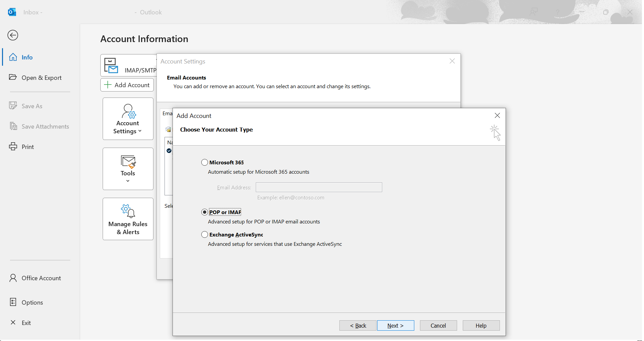The height and width of the screenshot is (341, 644).
Task: Click the "Exchange ActiveSync" label text
Action: point(236,234)
